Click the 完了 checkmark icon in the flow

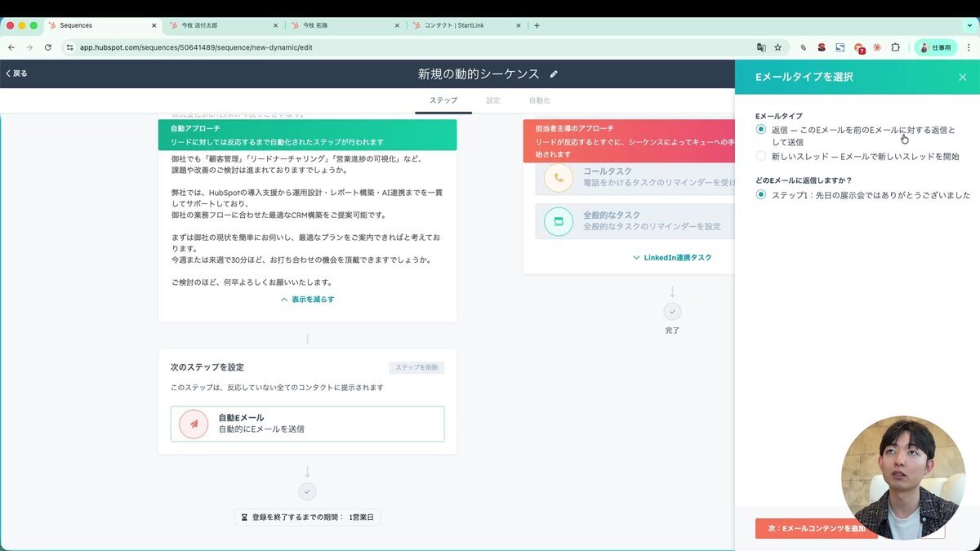(x=672, y=311)
